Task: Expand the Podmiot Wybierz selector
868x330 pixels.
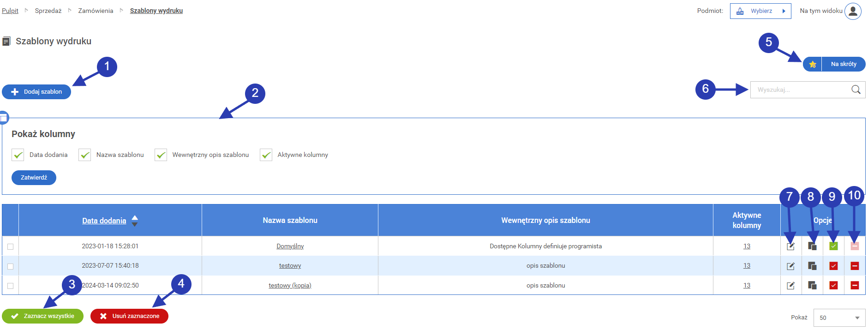Action: click(x=760, y=11)
